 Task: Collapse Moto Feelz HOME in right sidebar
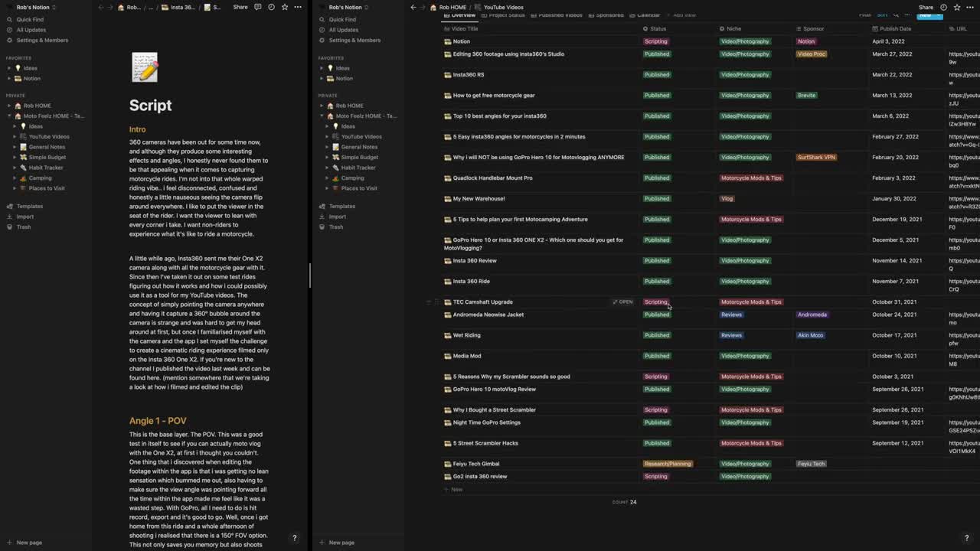(322, 116)
